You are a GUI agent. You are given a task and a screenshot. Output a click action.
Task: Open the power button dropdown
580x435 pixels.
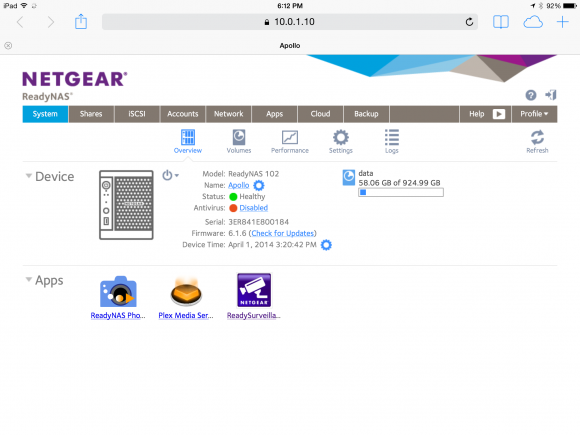pyautogui.click(x=170, y=175)
